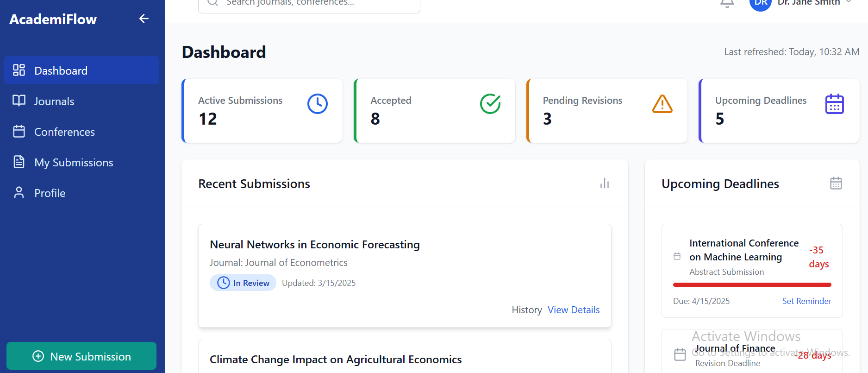Click the DR user avatar
The image size is (868, 373).
[760, 4]
